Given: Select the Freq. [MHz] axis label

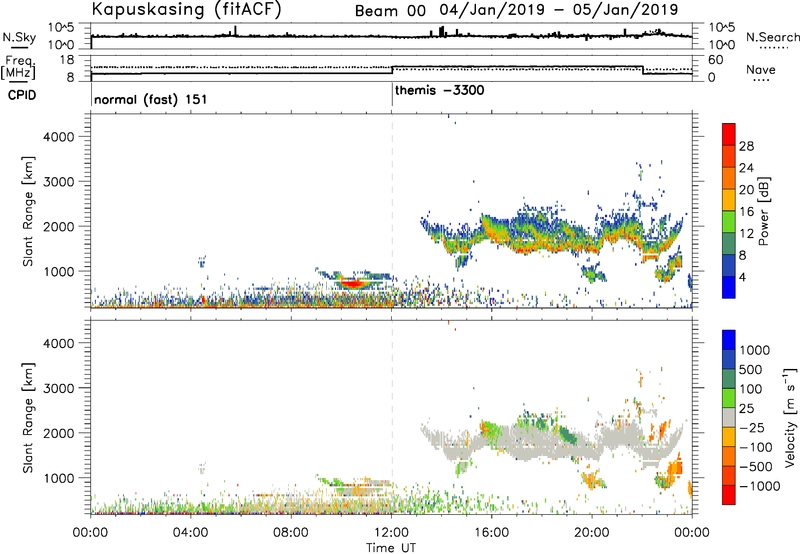Looking at the screenshot, I should pyautogui.click(x=18, y=67).
